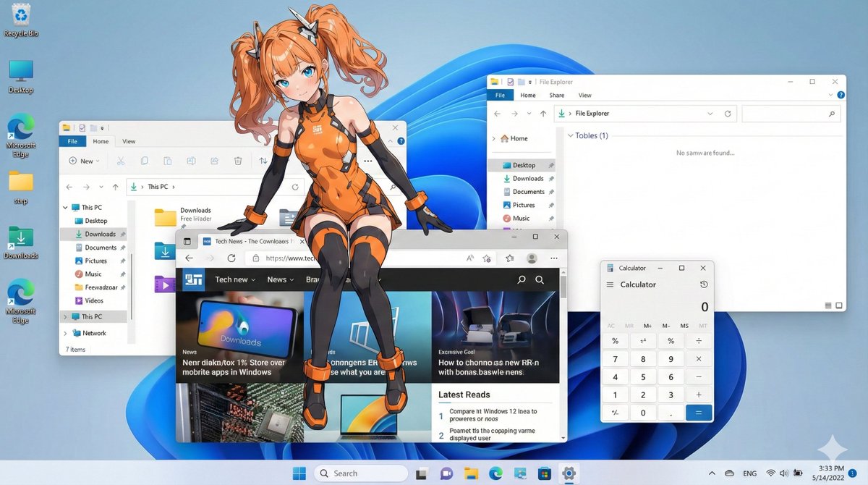The image size is (868, 485).
Task: Click the Rename icon in This PC toolbar
Action: [x=191, y=161]
